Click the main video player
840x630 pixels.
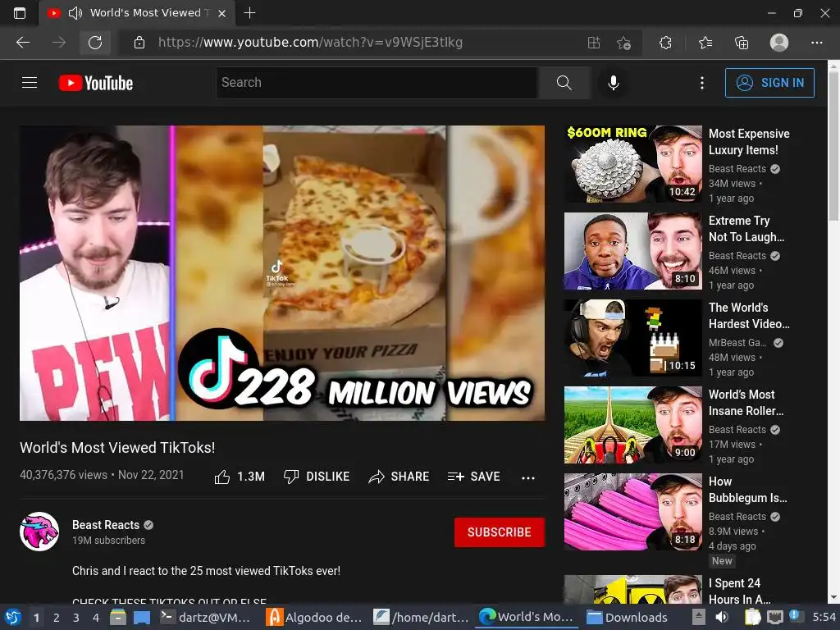coord(282,272)
